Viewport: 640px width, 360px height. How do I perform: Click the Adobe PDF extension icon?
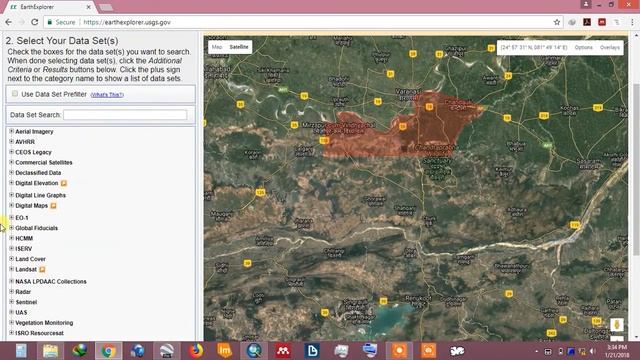click(x=587, y=22)
